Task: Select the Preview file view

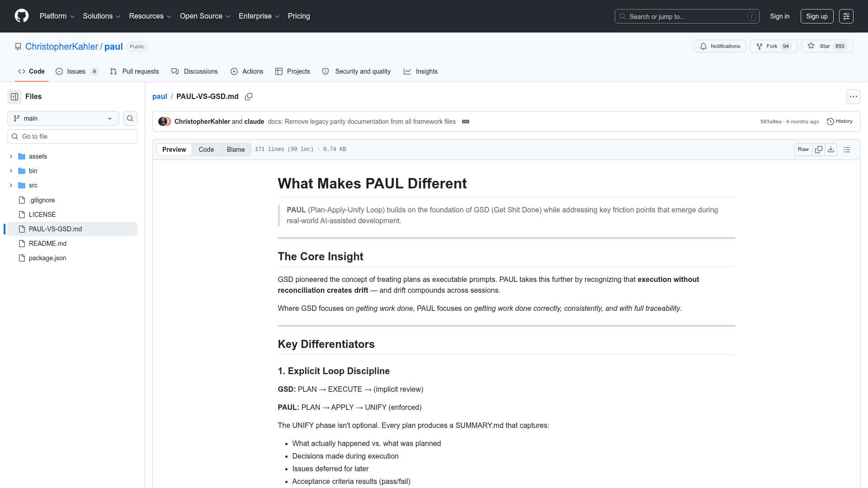Action: 174,150
